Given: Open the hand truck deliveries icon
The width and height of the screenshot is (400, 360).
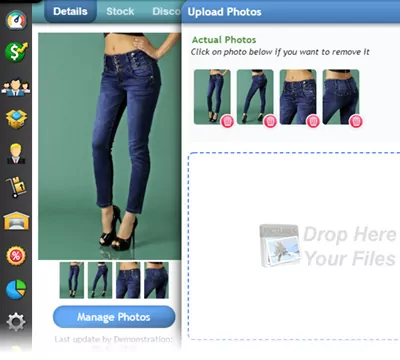Looking at the screenshot, I should click(16, 187).
